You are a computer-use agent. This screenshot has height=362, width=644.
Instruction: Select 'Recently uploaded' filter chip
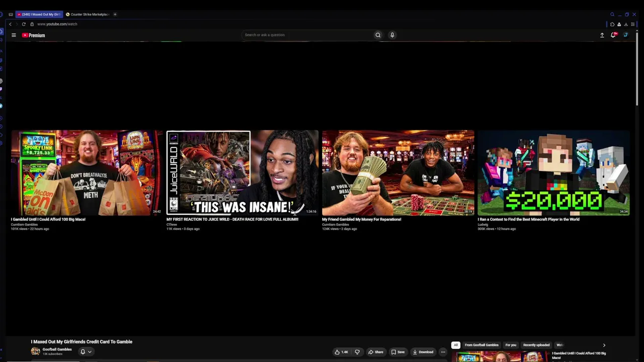[536, 345]
